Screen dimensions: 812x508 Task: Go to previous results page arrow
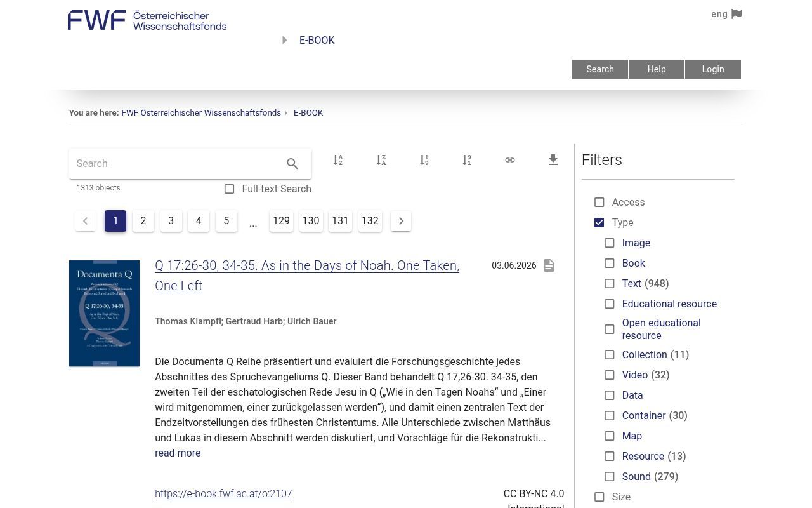pyautogui.click(x=86, y=221)
